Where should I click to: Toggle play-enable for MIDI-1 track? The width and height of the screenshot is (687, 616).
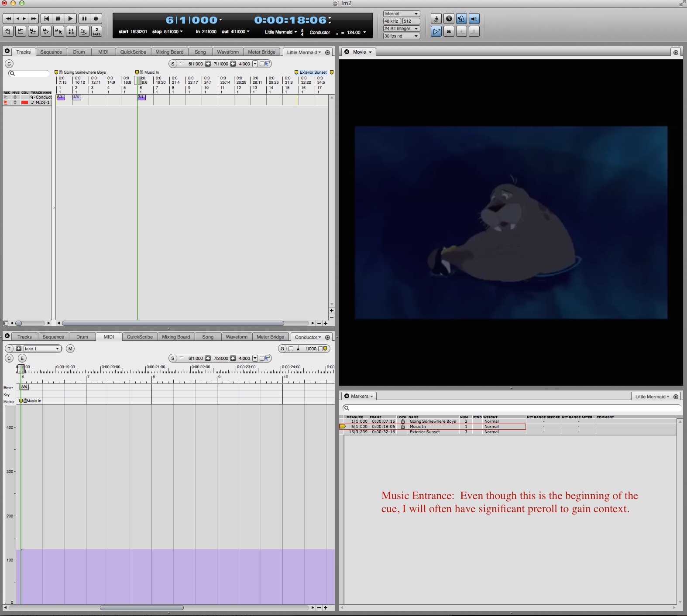pyautogui.click(x=6, y=103)
